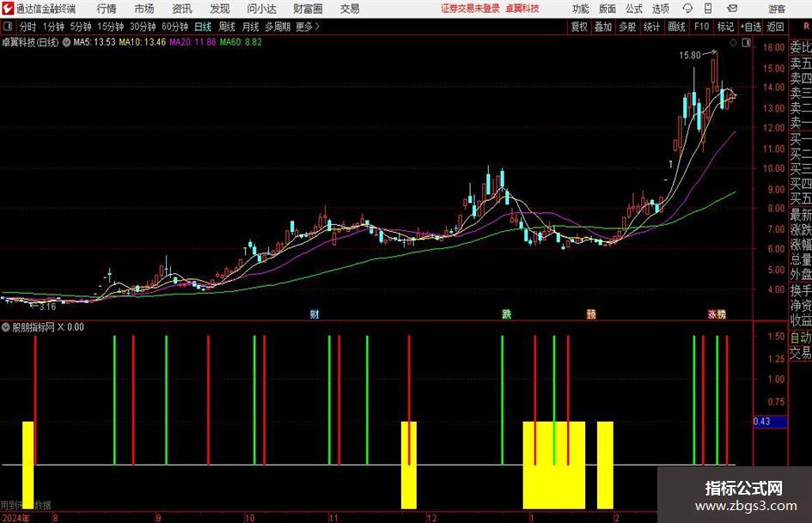812x523 pixels.
Task: Open the 多周期 multi-period view
Action: pyautogui.click(x=278, y=27)
